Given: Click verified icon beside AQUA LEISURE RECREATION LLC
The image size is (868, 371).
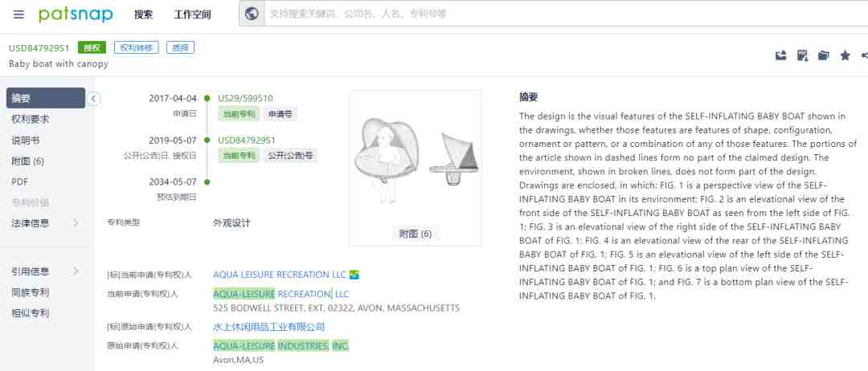Looking at the screenshot, I should pos(355,275).
